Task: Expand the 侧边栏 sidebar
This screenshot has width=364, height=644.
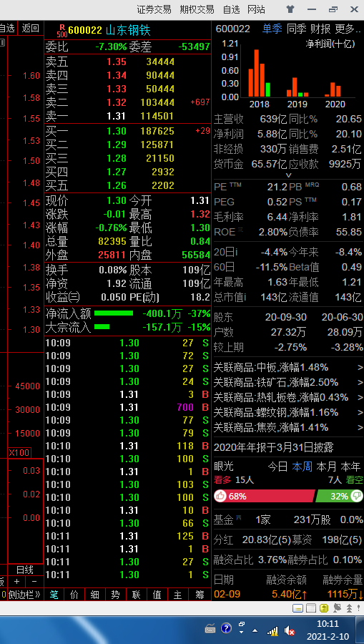Action: [24, 594]
